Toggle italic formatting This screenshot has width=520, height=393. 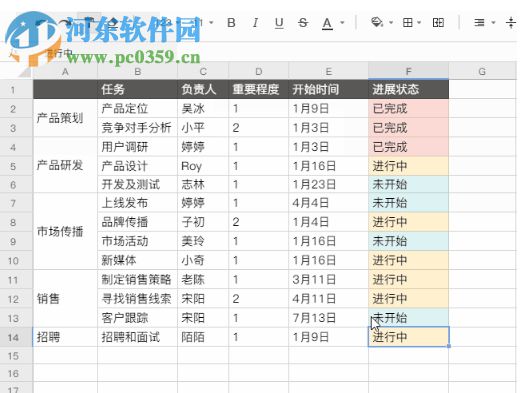255,23
